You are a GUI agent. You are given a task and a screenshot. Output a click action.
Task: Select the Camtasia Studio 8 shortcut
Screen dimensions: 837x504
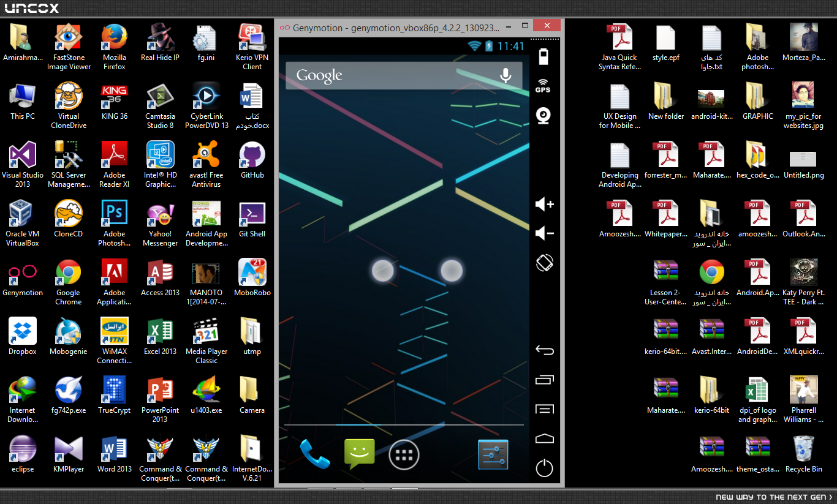pyautogui.click(x=161, y=106)
